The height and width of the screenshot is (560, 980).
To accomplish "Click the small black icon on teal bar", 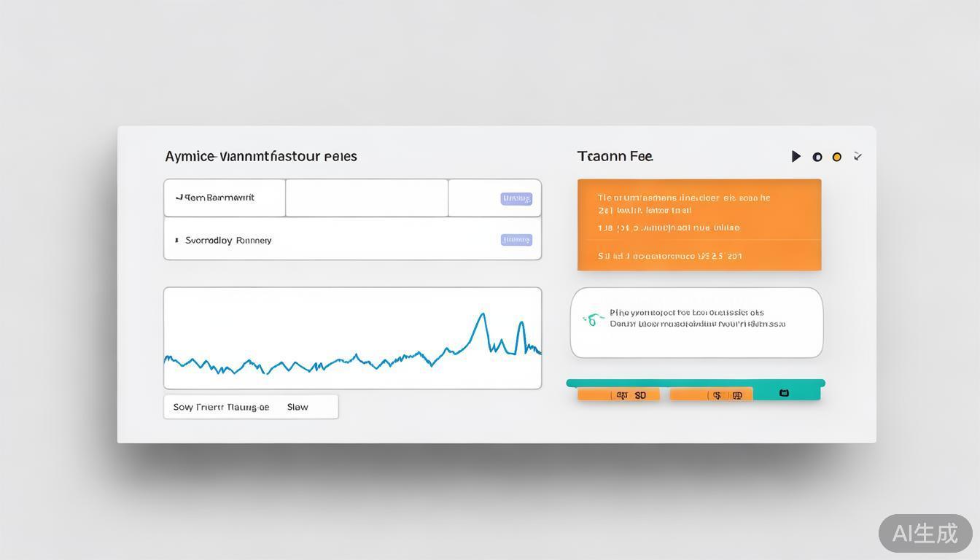I will pos(784,393).
